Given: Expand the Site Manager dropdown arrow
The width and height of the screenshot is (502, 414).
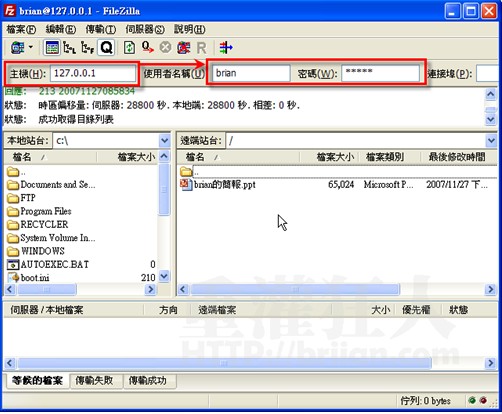Looking at the screenshot, I should pos(31,47).
